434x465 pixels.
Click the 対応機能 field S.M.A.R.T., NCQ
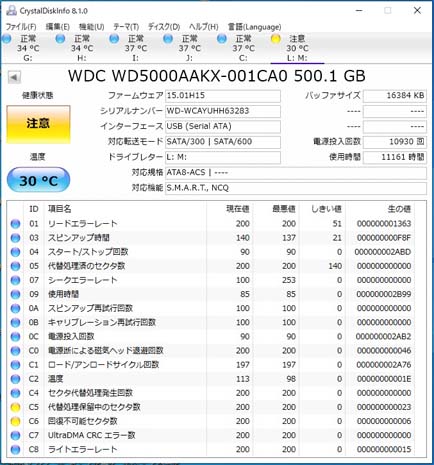pos(296,188)
